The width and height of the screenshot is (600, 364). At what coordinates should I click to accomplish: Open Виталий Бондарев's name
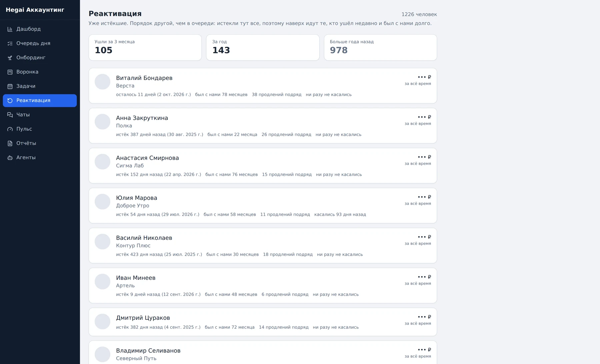click(144, 78)
